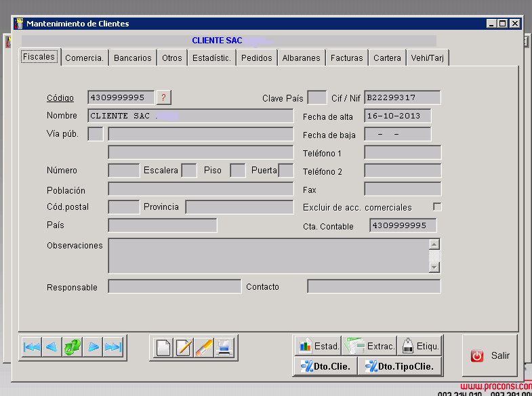
Task: Open the Estad. statistics button
Action: 318,346
